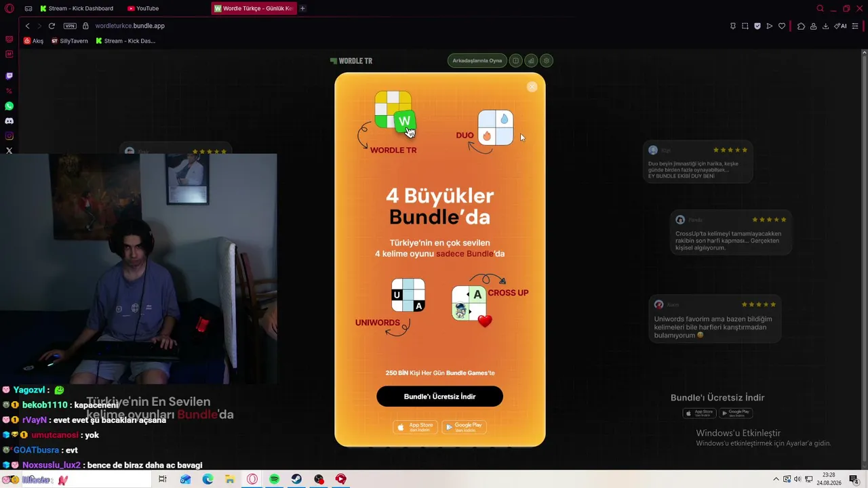
Task: Reload the current page
Action: click(52, 26)
